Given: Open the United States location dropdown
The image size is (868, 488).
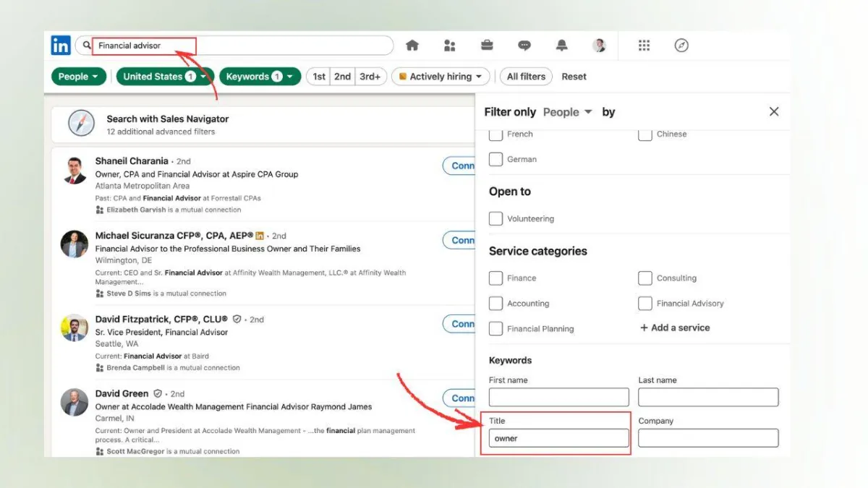Looking at the screenshot, I should click(x=165, y=77).
